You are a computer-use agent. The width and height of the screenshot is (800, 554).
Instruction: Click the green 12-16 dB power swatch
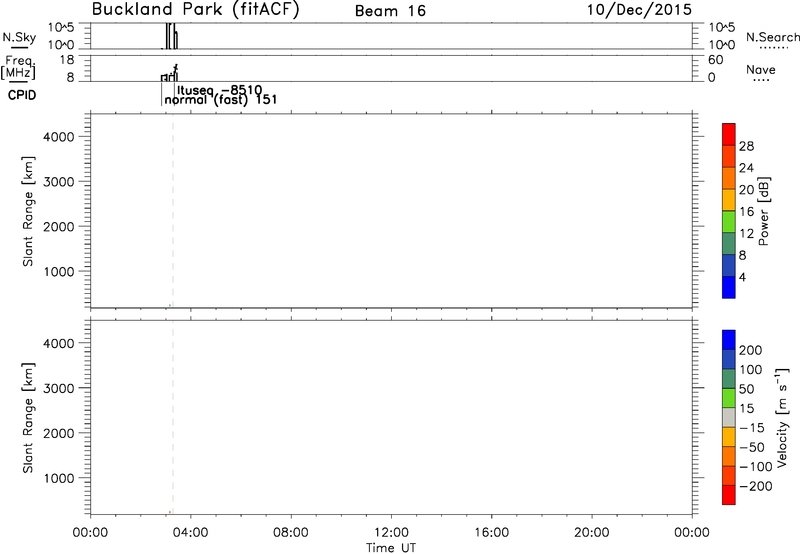[729, 222]
